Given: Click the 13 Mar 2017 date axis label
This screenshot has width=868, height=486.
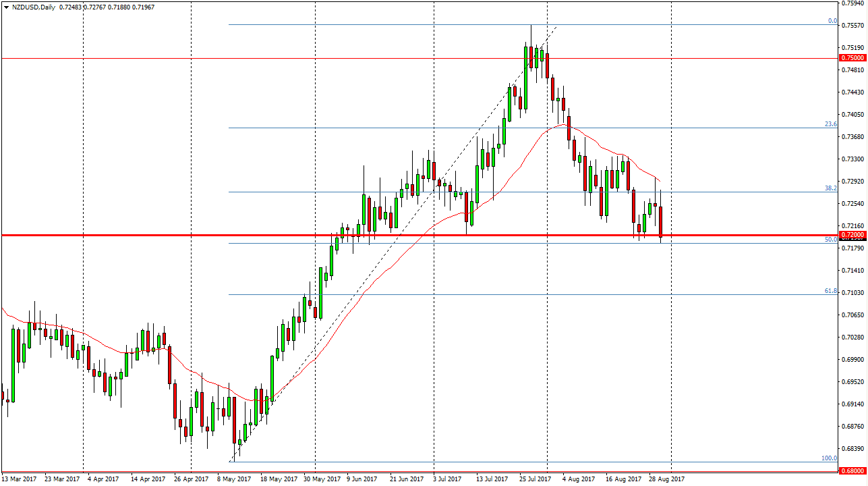Looking at the screenshot, I should pos(19,478).
